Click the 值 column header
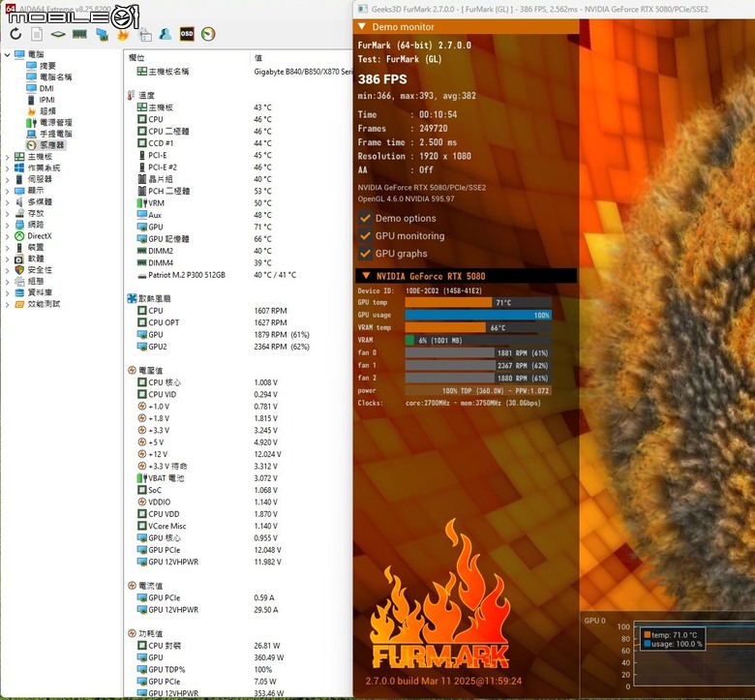Screen dimensions: 755x700 tap(258, 58)
